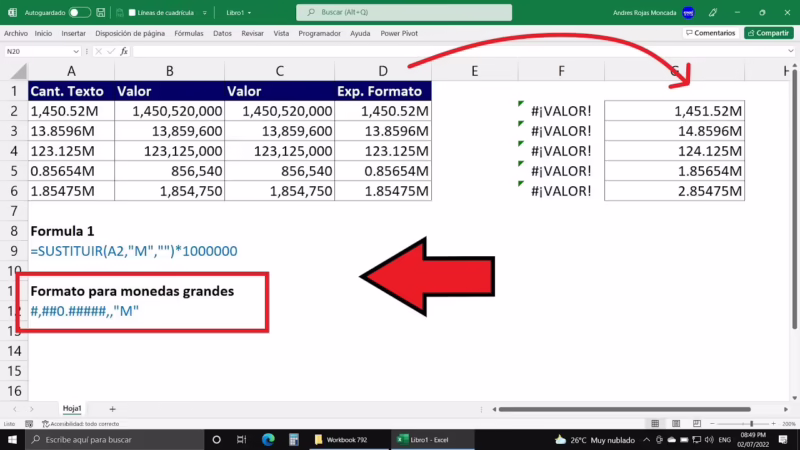Open the quick access toolbar customize arrow

[x=205, y=13]
